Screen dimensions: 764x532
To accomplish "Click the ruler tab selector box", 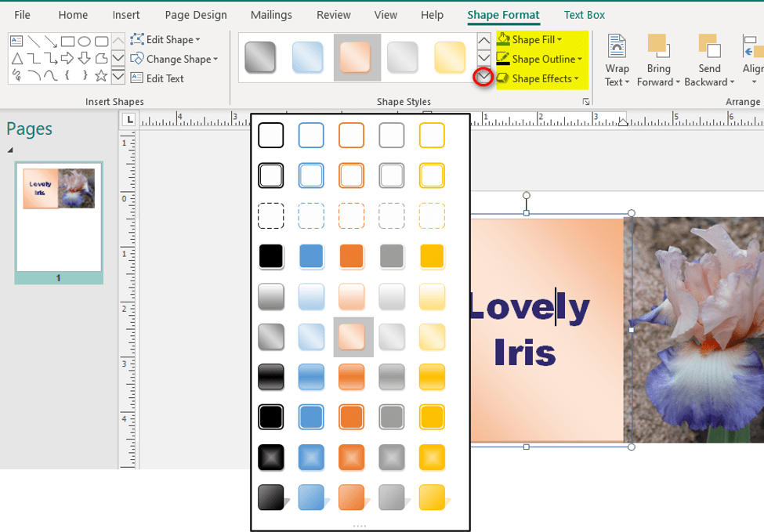I will [x=129, y=120].
